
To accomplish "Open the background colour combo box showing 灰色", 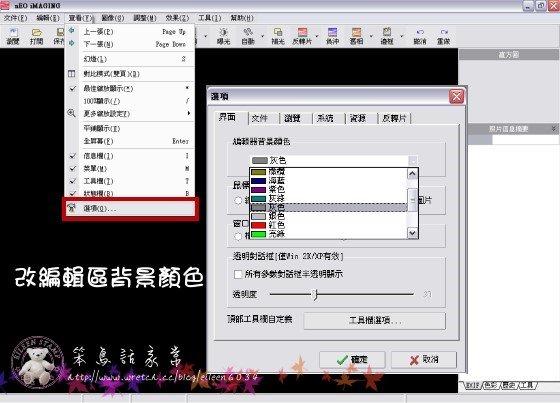I will pyautogui.click(x=333, y=160).
